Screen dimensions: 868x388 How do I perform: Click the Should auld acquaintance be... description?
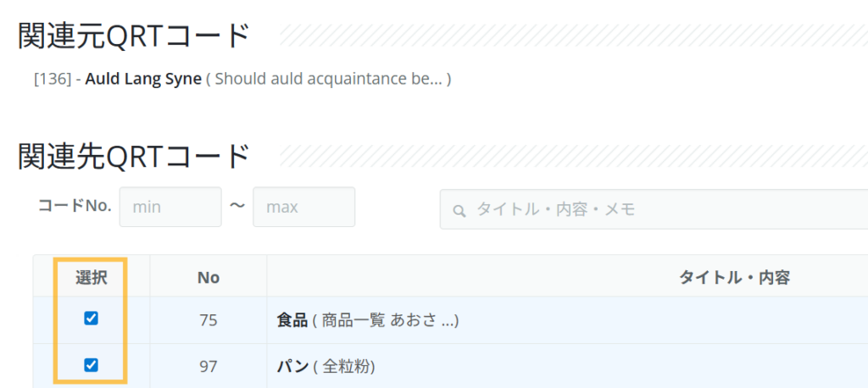[330, 79]
